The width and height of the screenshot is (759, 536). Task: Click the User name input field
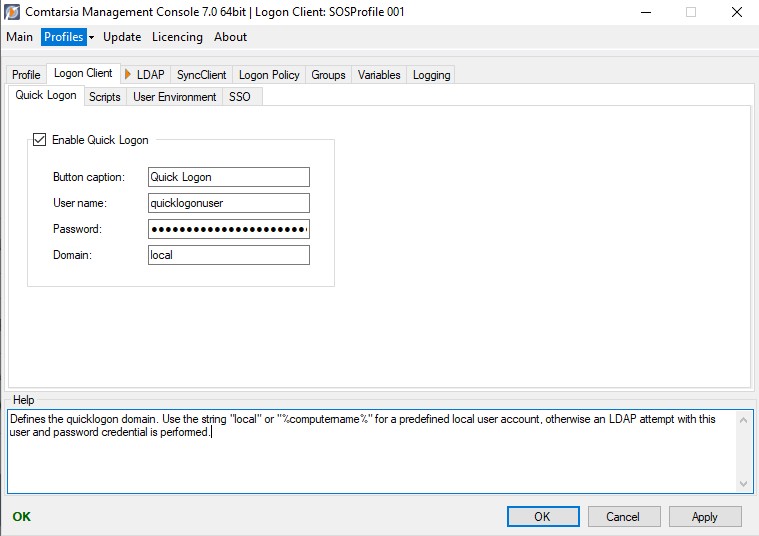point(228,203)
